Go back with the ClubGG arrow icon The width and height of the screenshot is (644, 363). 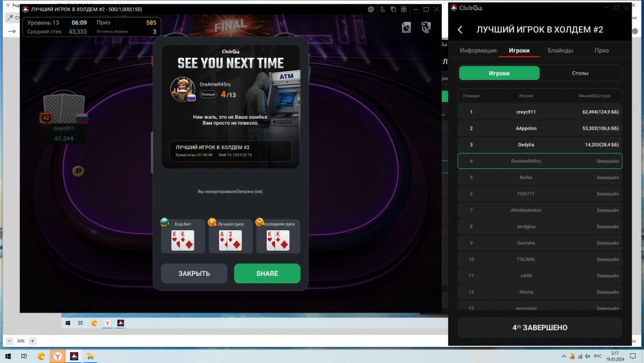click(x=460, y=30)
